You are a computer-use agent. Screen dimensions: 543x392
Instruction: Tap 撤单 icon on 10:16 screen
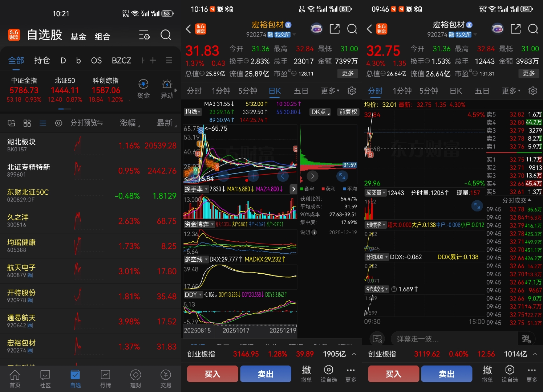(x=306, y=374)
